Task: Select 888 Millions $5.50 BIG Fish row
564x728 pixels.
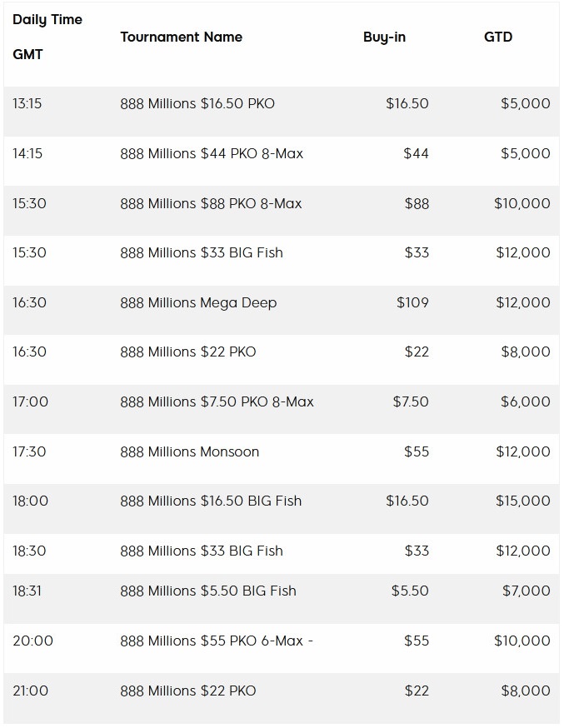Action: [282, 591]
